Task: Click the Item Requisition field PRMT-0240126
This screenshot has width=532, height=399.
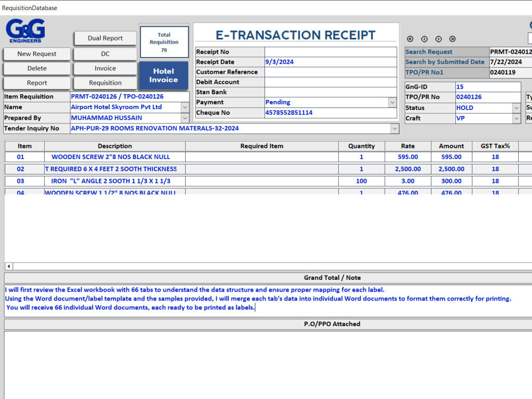Action: tap(130, 97)
